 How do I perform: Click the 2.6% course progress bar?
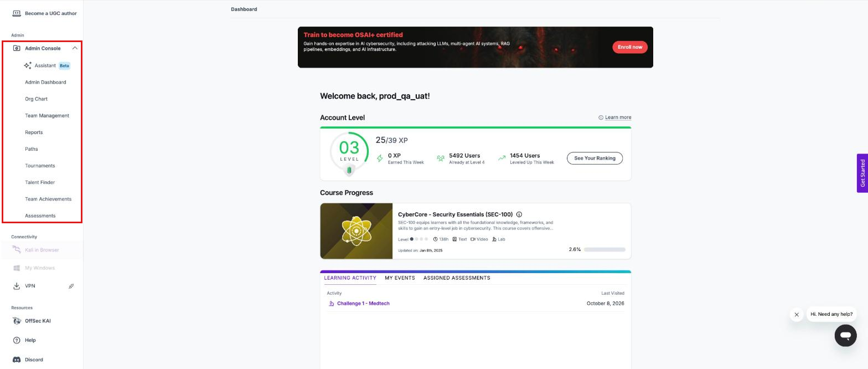604,250
